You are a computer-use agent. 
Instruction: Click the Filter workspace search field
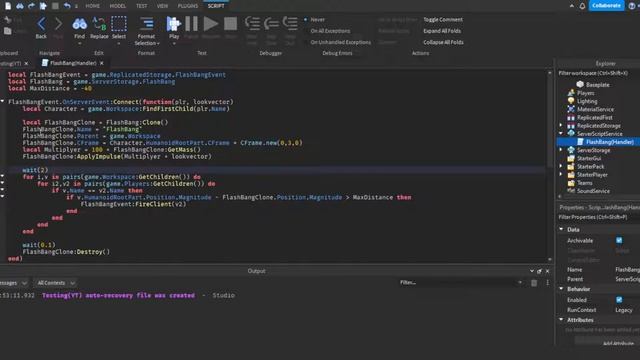click(x=598, y=73)
